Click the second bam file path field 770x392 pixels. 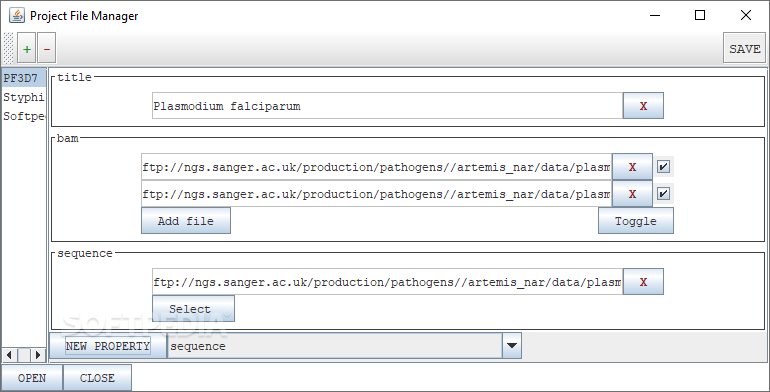[376, 194]
